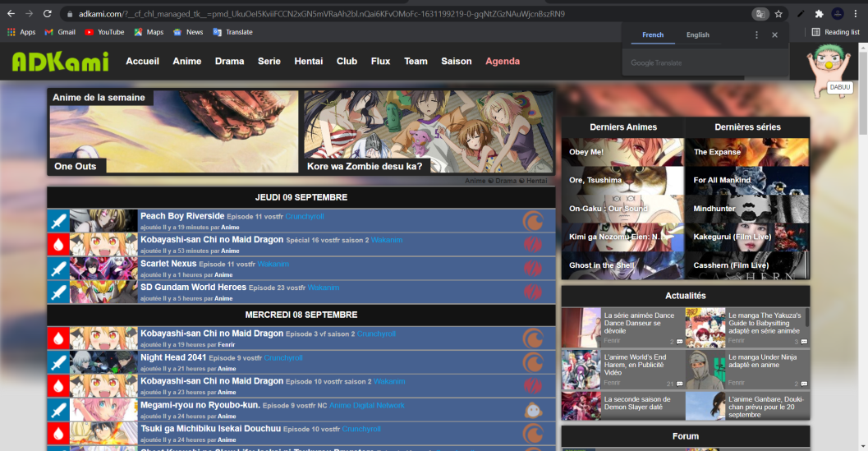868x451 pixels.
Task: Click the red drop icon beside Kobayashi-san Spécial 16
Action: pyautogui.click(x=58, y=245)
